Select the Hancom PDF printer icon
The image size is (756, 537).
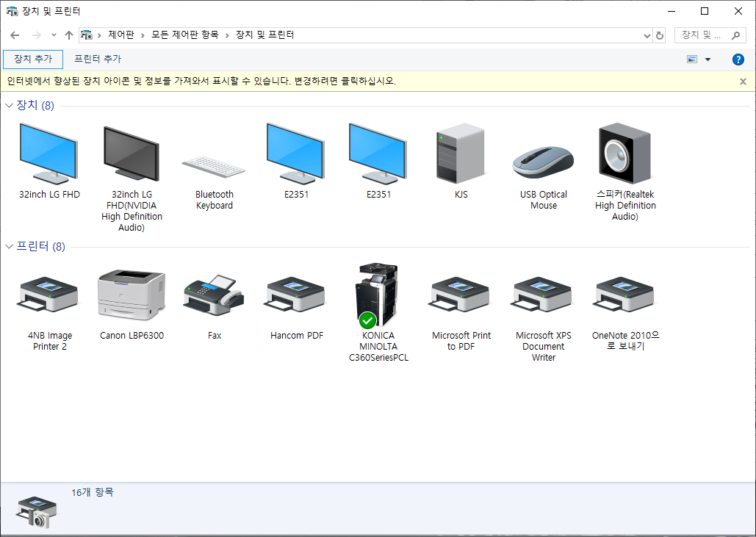click(296, 295)
